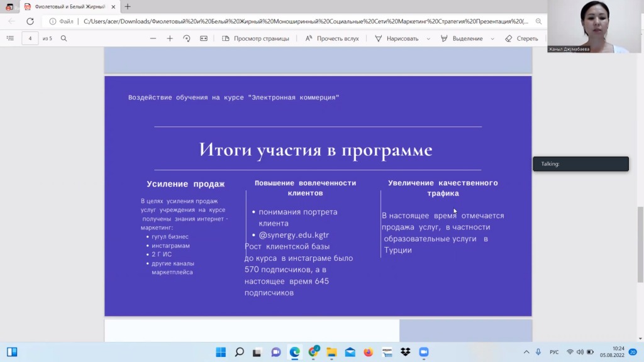The height and width of the screenshot is (362, 644).
Task: Click the Увеличение качественного трафика heading
Action: pyautogui.click(x=443, y=188)
